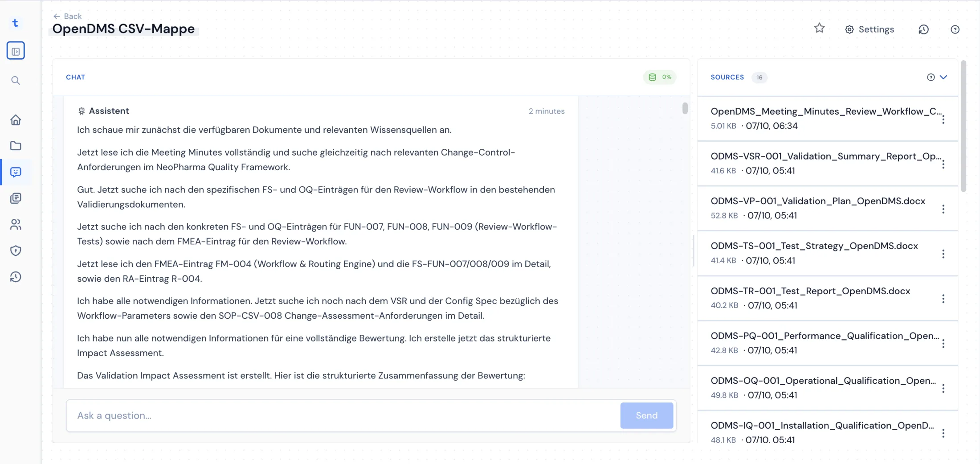Mark OpenDMS CSV-Mappe as favorite star
This screenshot has height=464, width=980.
click(x=819, y=29)
